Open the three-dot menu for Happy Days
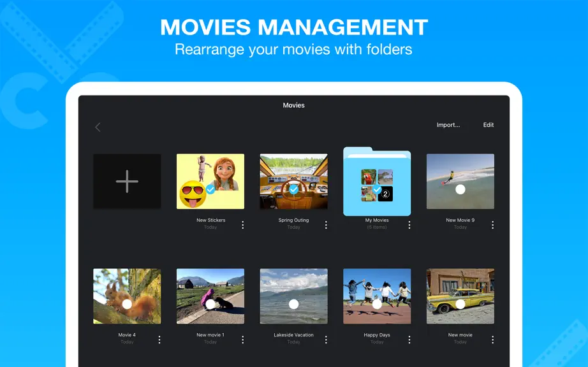The width and height of the screenshot is (588, 367). [409, 340]
